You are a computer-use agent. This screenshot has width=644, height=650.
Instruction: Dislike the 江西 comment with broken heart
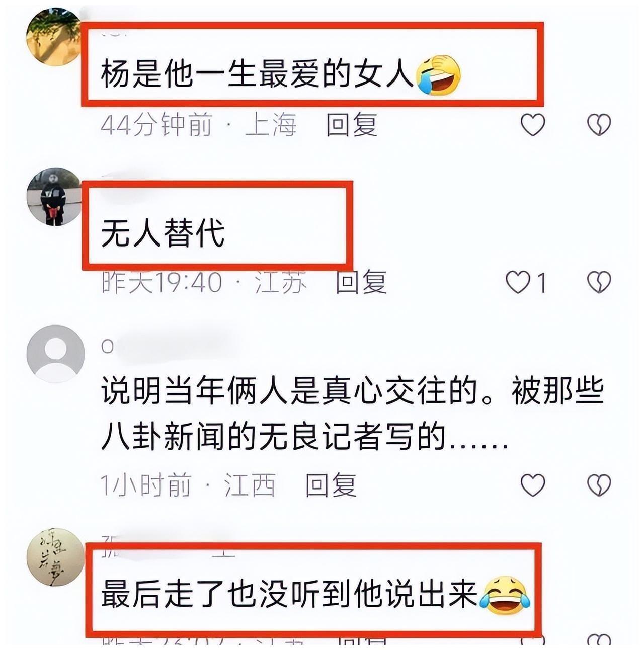click(x=599, y=485)
